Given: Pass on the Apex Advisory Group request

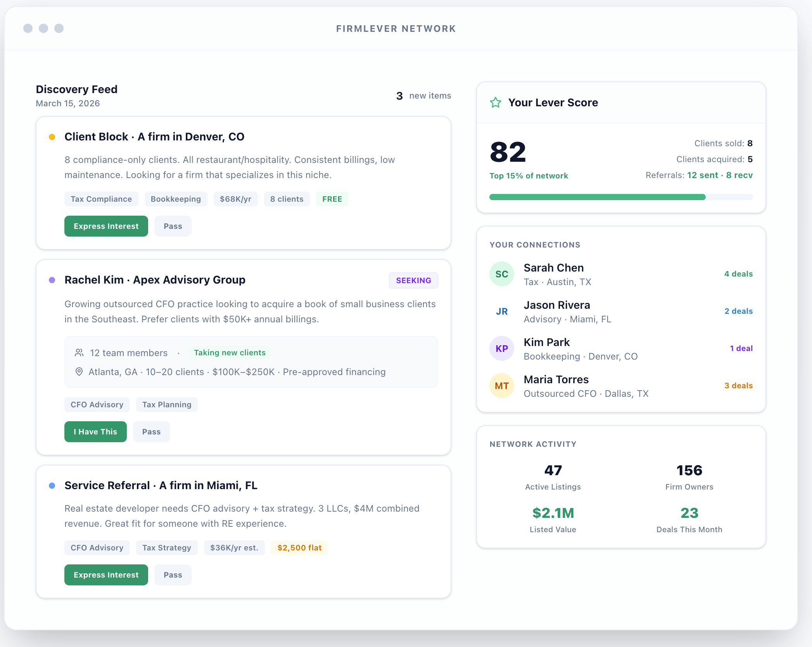Looking at the screenshot, I should pos(151,432).
